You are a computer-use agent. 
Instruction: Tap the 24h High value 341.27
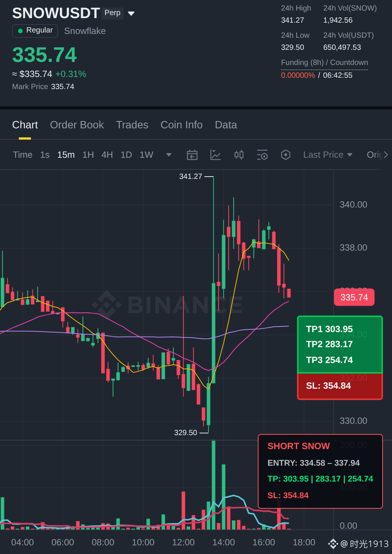pyautogui.click(x=292, y=20)
